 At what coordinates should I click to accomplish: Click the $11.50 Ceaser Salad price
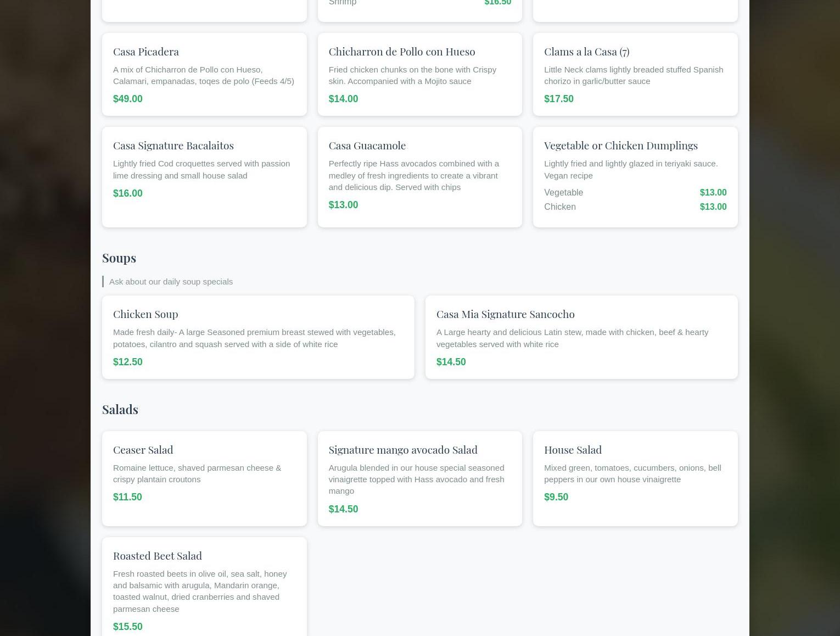[127, 497]
